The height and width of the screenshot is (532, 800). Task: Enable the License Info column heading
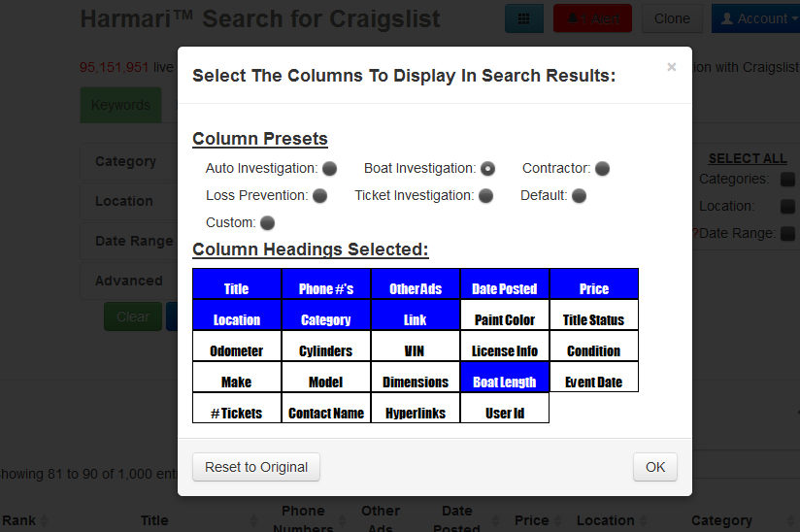(x=505, y=346)
